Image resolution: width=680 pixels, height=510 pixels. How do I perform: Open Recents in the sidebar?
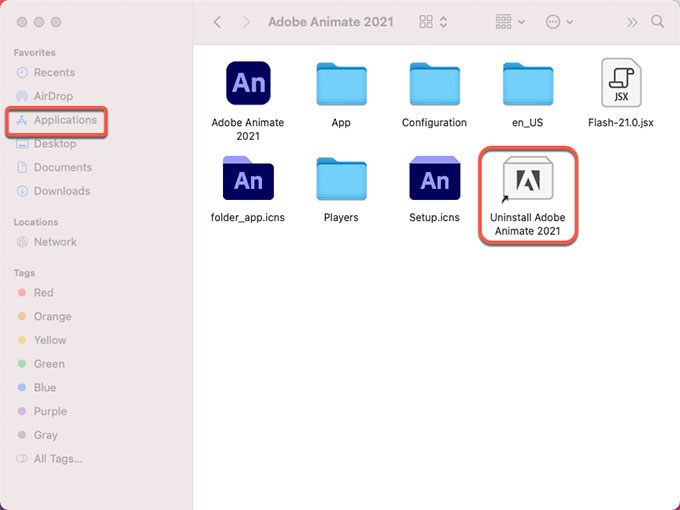tap(46, 72)
